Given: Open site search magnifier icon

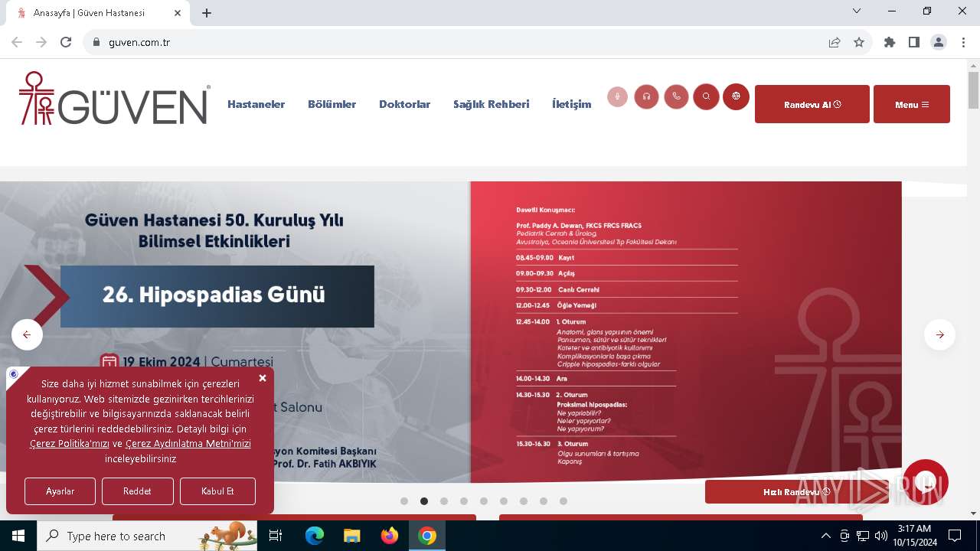Looking at the screenshot, I should pos(706,96).
